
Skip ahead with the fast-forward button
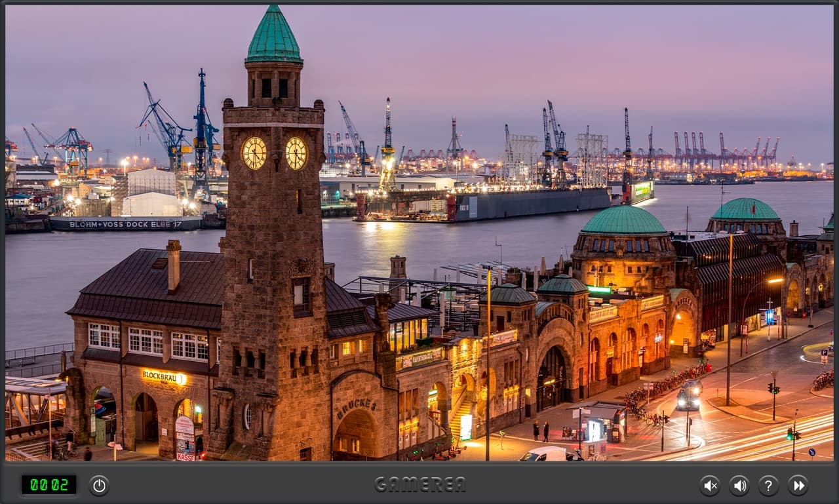tap(798, 485)
